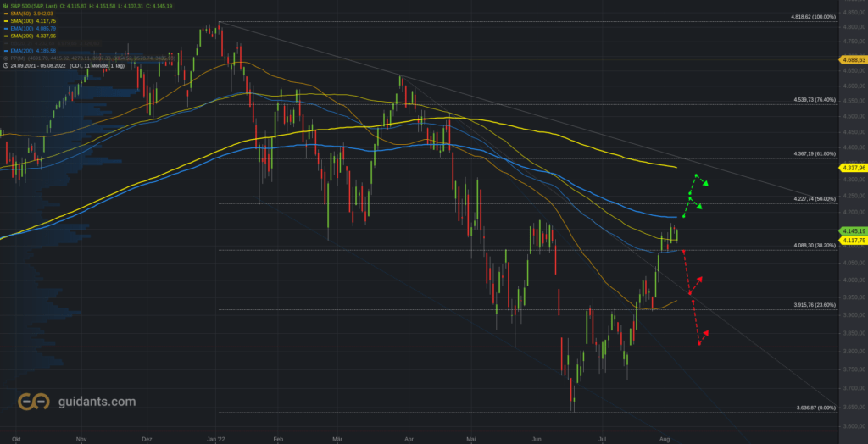
Task: Click the circle icon beside PP(M) indicator
Action: pyautogui.click(x=6, y=58)
